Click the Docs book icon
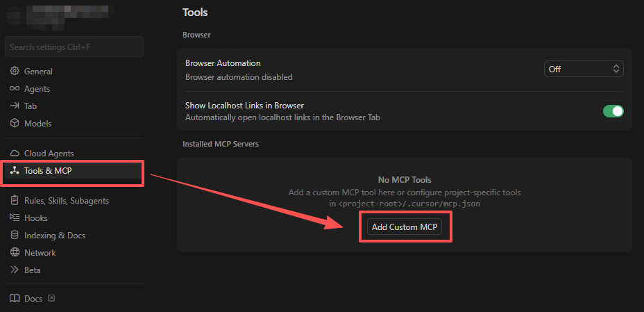644x312 pixels. tap(15, 298)
